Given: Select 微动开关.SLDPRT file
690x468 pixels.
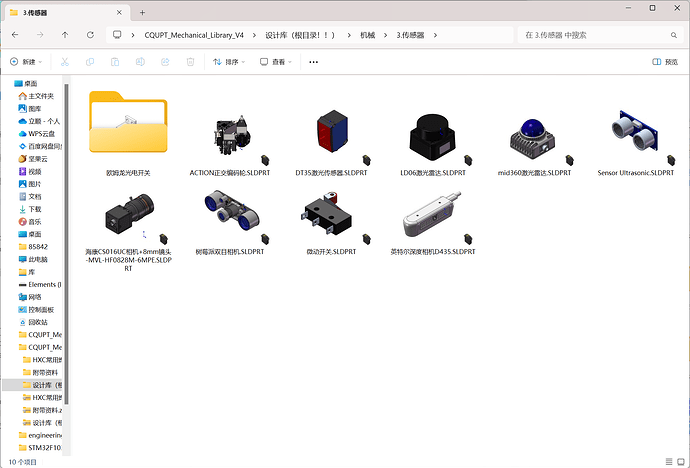Looking at the screenshot, I should click(331, 222).
